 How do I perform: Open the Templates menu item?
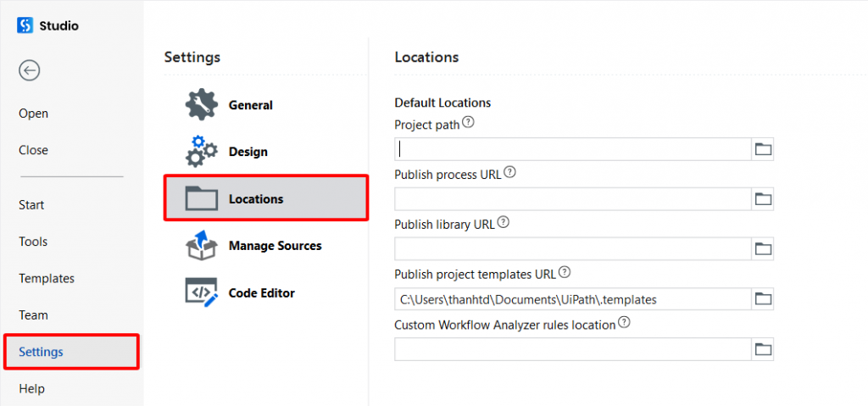click(47, 278)
